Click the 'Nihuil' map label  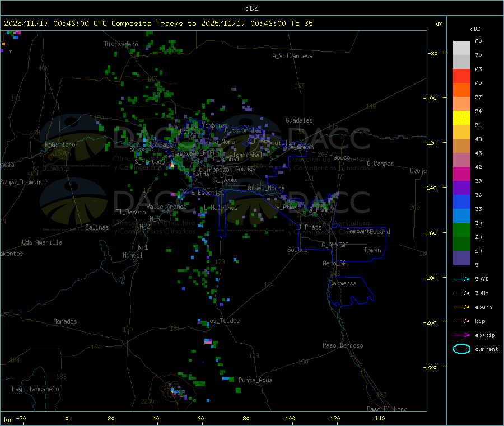132,255
